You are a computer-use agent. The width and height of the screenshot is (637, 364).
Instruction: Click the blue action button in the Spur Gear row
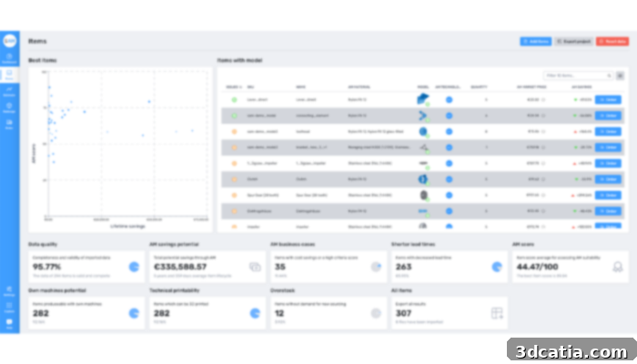click(x=608, y=195)
